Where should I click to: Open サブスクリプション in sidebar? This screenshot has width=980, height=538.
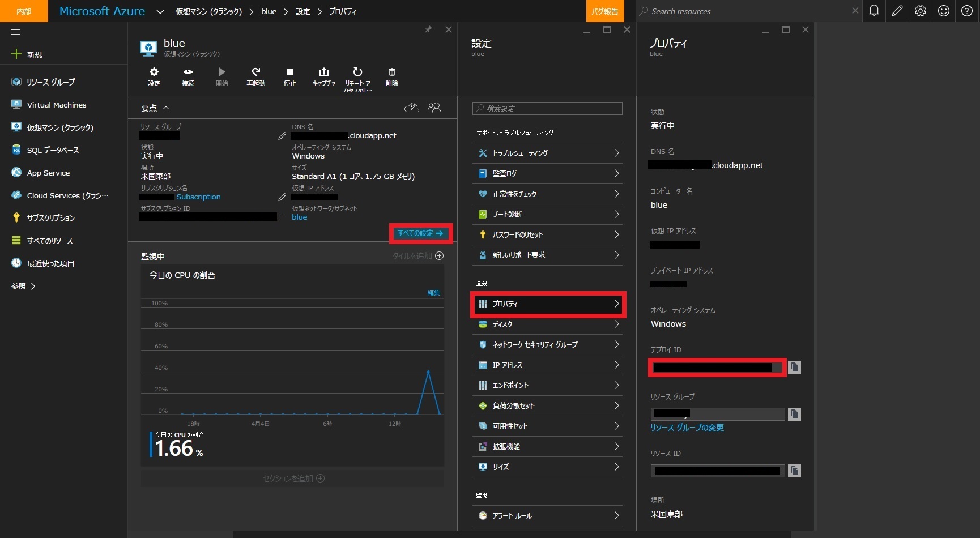[63, 218]
